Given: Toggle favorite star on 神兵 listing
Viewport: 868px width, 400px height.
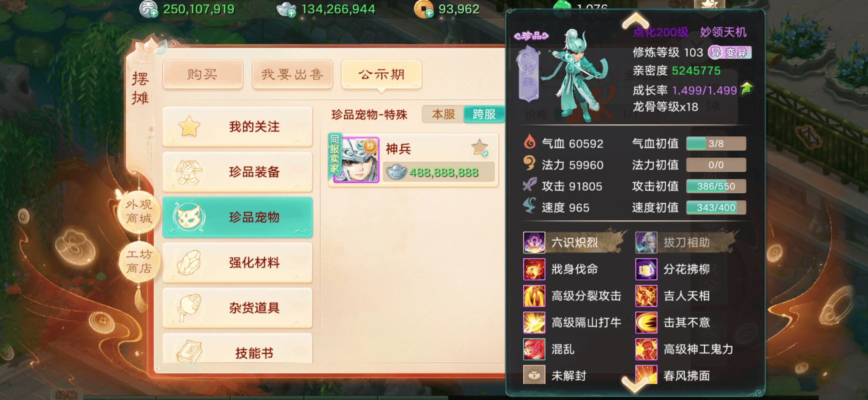Looking at the screenshot, I should 480,148.
